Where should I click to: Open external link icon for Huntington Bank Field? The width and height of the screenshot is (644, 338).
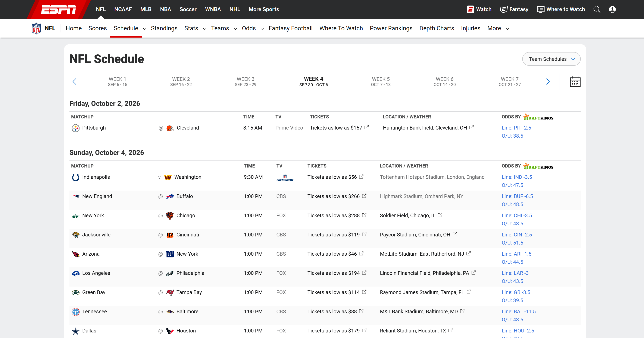click(x=471, y=127)
